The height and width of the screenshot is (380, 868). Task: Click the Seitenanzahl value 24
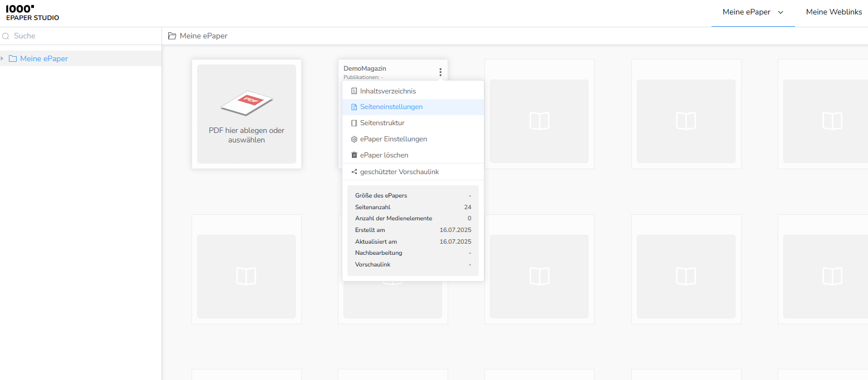(468, 207)
